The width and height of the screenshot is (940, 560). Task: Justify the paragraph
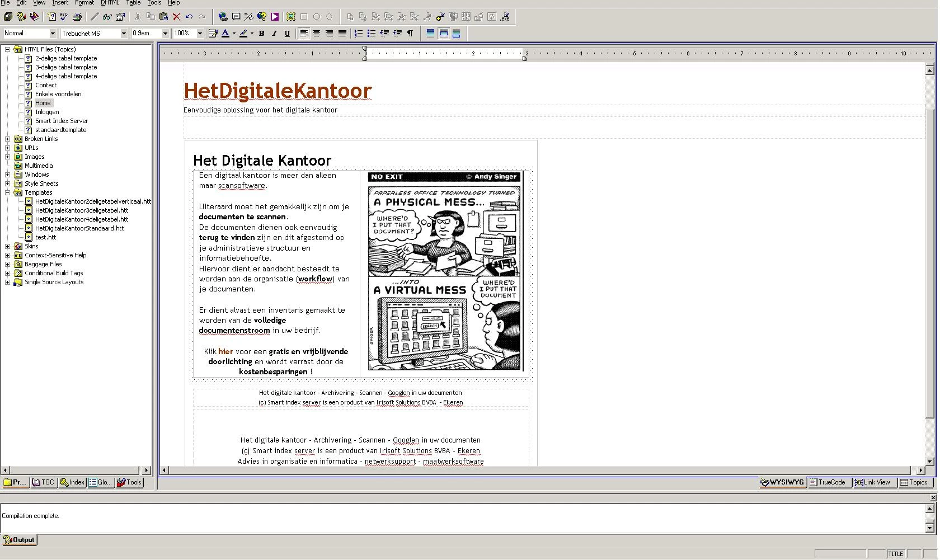(x=342, y=34)
